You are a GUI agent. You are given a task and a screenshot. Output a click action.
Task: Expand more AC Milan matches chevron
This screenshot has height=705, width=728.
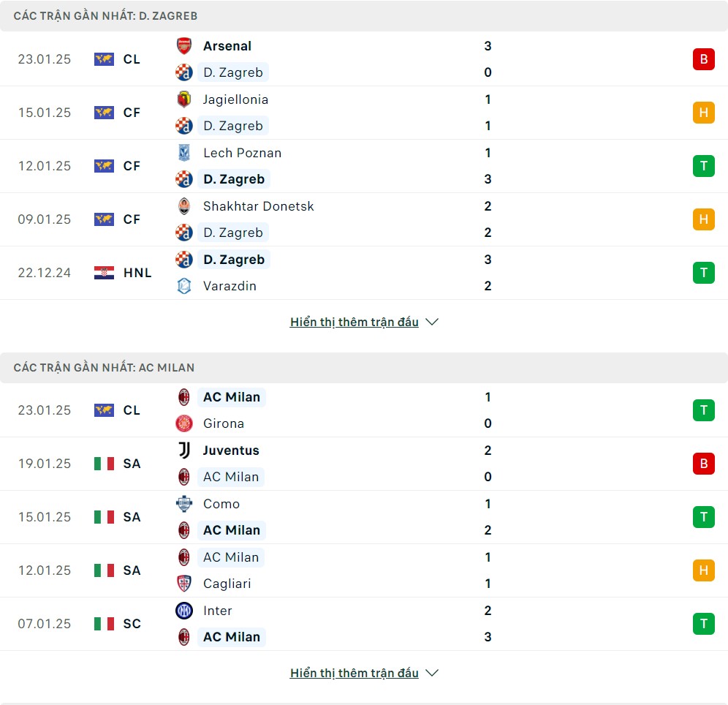[x=432, y=673]
